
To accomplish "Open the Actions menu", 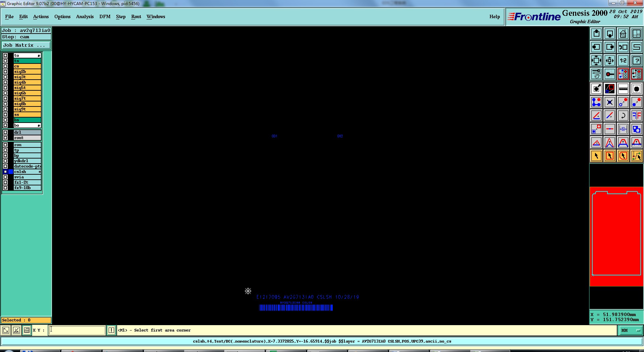I will [x=41, y=16].
